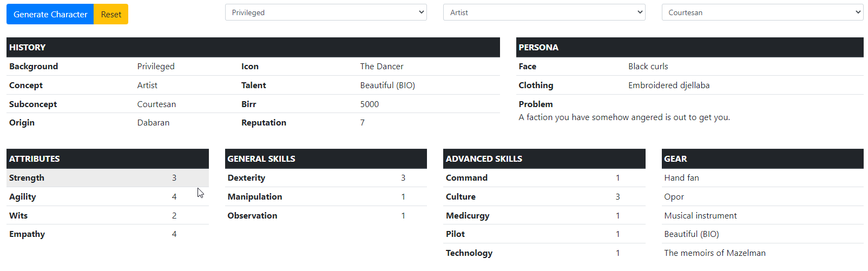Select the Pilot advanced skill row
Image resolution: width=868 pixels, height=271 pixels.
click(x=544, y=234)
